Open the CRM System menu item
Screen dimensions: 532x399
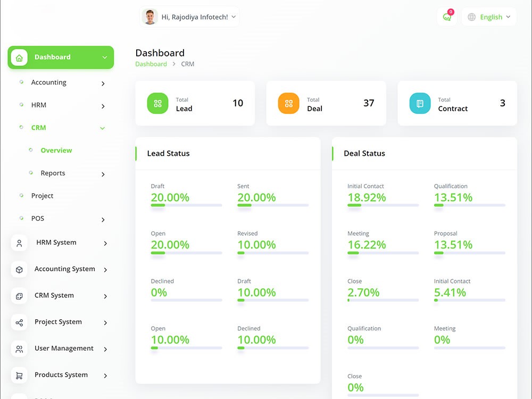click(x=54, y=295)
